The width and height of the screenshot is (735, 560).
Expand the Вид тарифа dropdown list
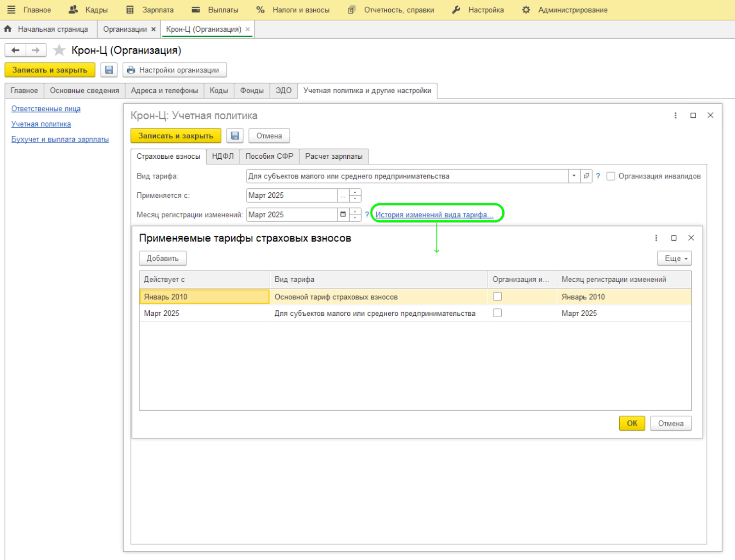574,176
